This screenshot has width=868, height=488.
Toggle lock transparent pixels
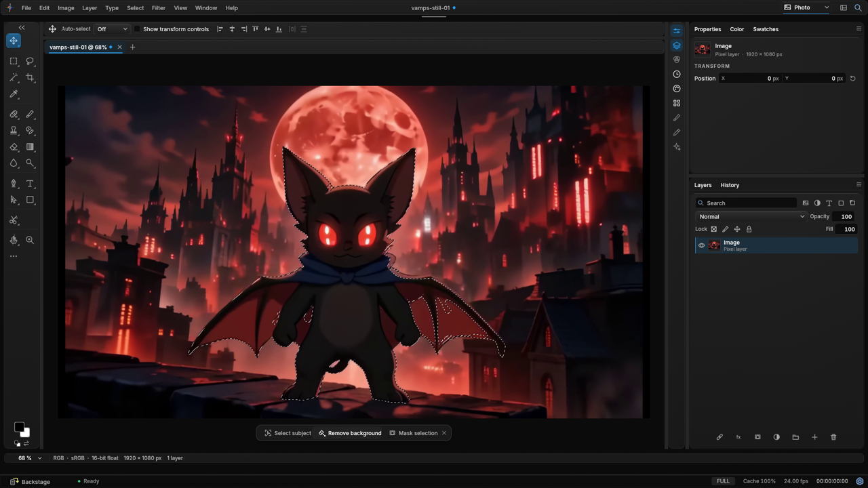click(x=713, y=229)
